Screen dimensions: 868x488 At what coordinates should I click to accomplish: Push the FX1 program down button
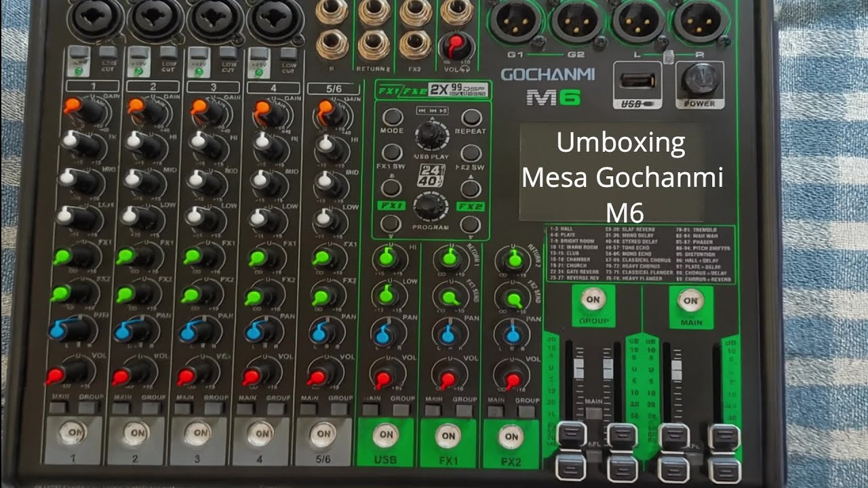pos(392,224)
